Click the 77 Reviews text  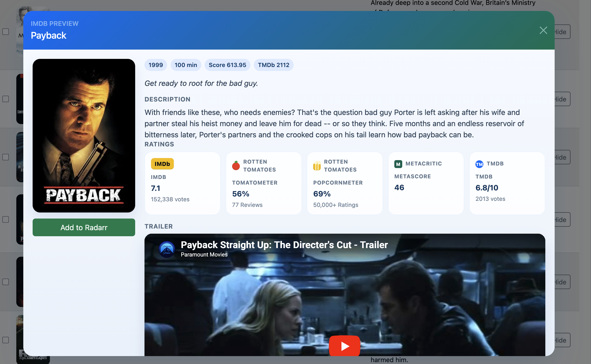click(247, 205)
